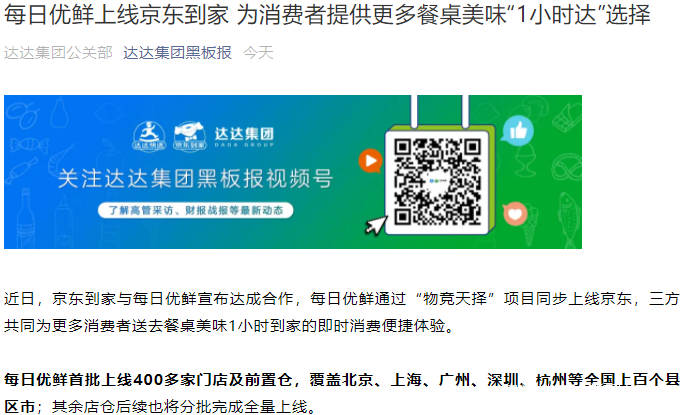The height and width of the screenshot is (415, 686).
Task: Click the white 了解高管采访 pill button
Action: click(x=195, y=210)
